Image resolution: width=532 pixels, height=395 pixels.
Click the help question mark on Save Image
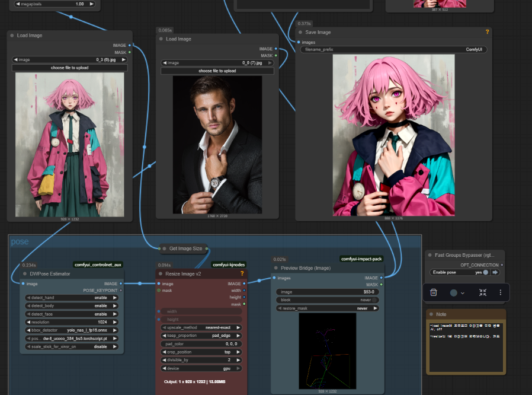pos(487,32)
